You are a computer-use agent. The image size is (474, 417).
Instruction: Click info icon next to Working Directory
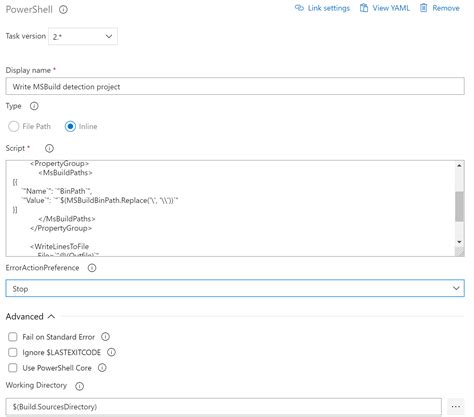pyautogui.click(x=79, y=386)
